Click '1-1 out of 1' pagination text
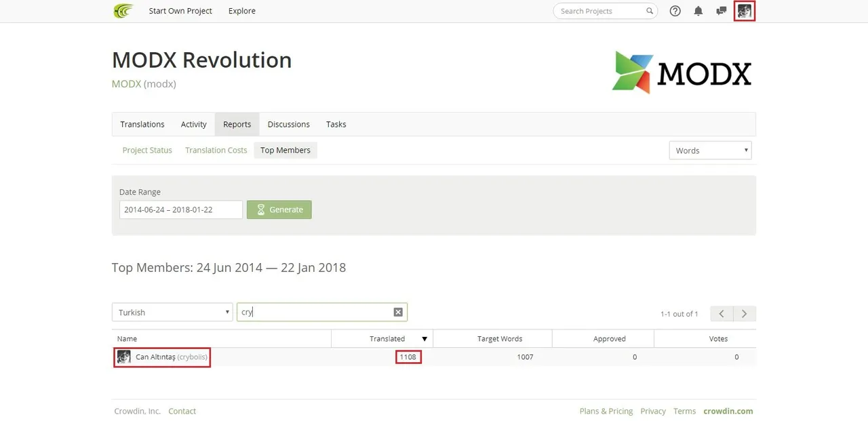 pyautogui.click(x=679, y=314)
